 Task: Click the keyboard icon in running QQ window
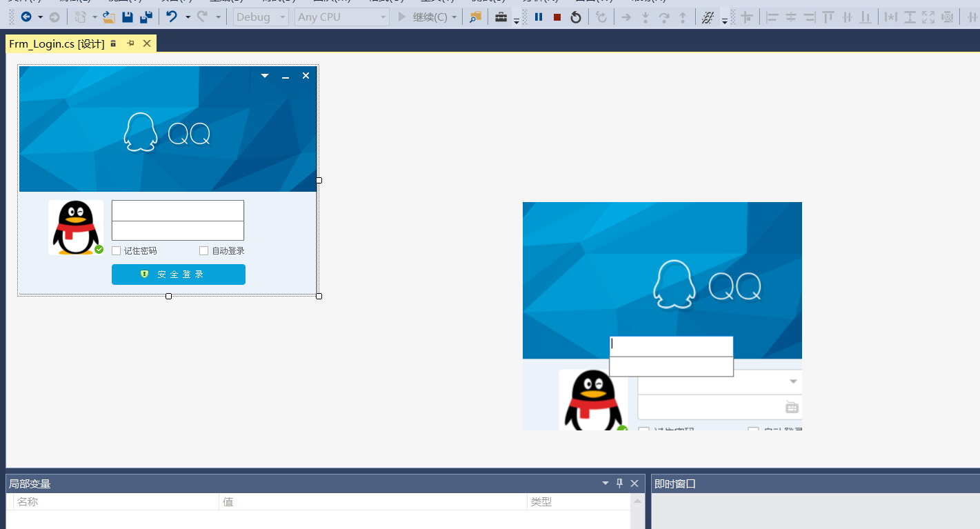(792, 408)
